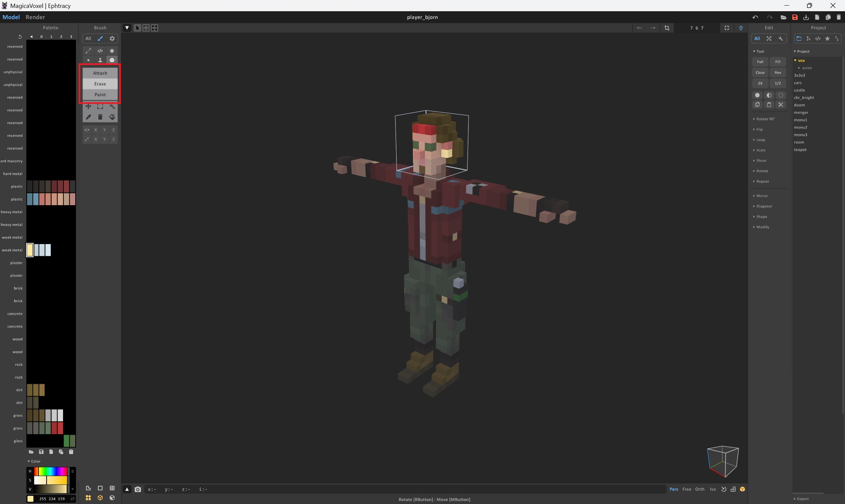The width and height of the screenshot is (845, 504).
Task: Expand the Rotate 90° section
Action: pyautogui.click(x=765, y=119)
